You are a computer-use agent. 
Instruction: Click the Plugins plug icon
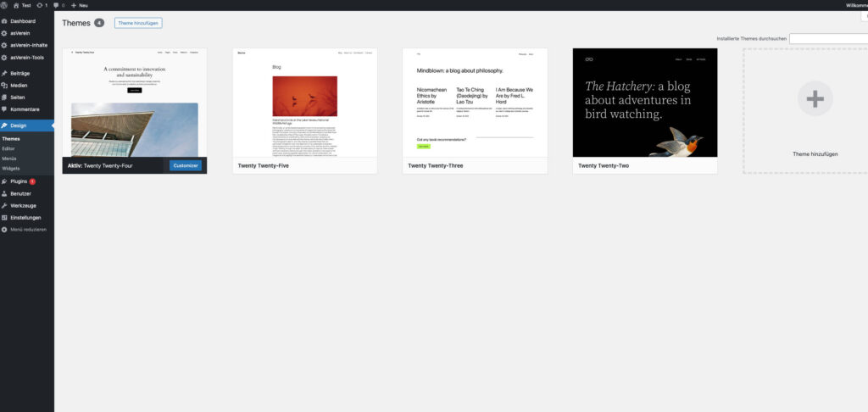4,181
